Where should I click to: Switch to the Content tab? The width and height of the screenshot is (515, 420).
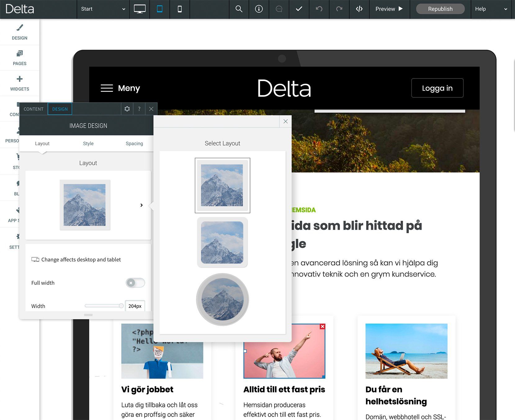34,109
